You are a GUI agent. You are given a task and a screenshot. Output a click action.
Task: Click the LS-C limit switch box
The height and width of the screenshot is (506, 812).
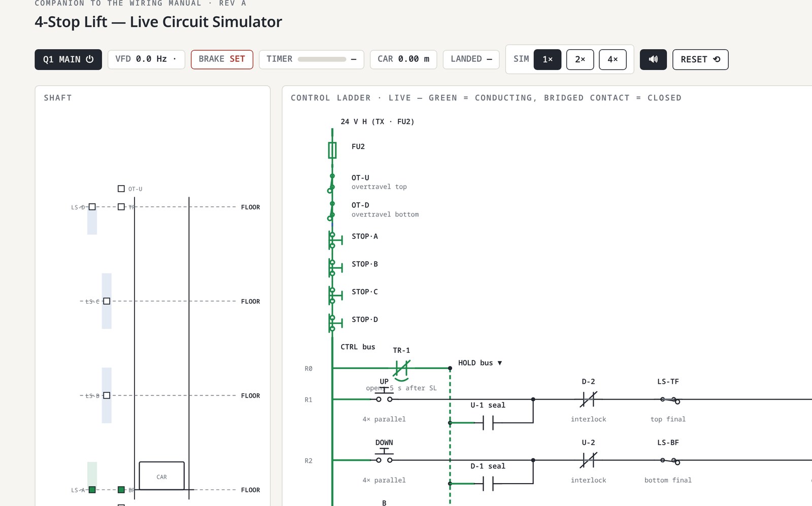[x=107, y=301]
